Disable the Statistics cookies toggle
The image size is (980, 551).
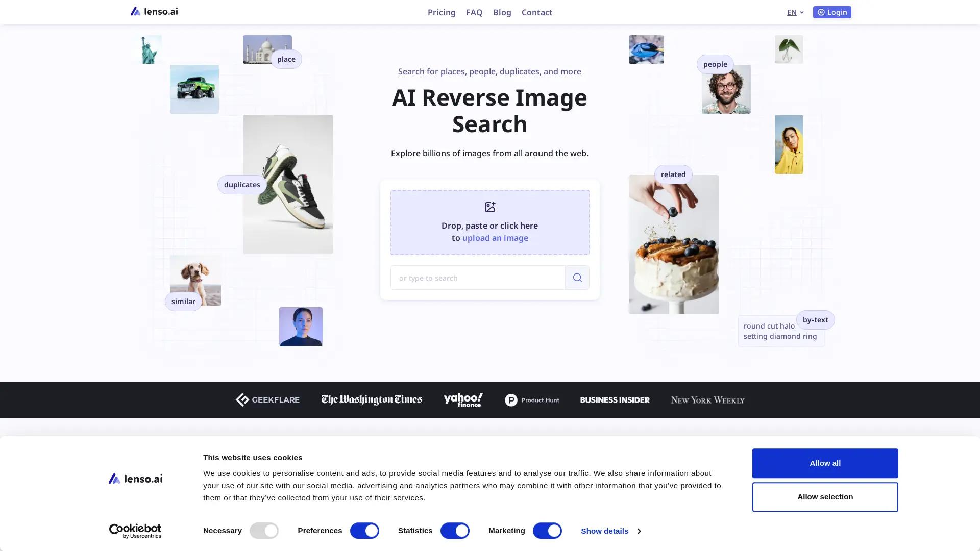point(454,531)
